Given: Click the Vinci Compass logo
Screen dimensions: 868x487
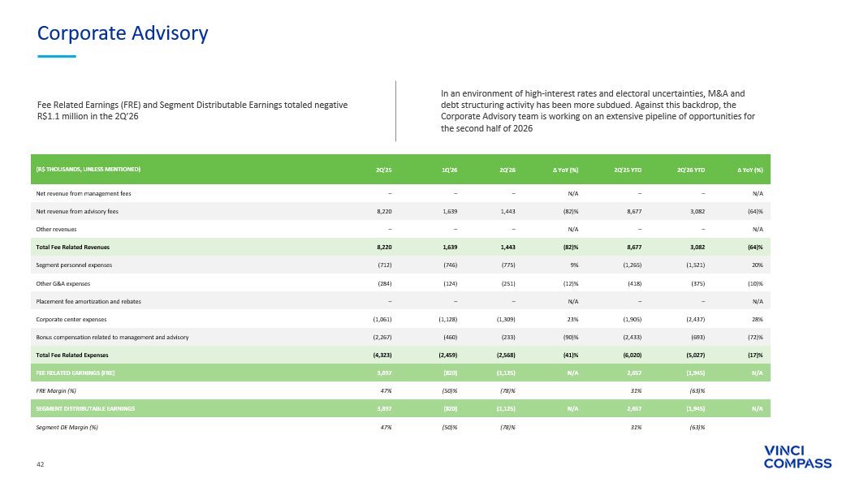Looking at the screenshot, I should [x=797, y=457].
